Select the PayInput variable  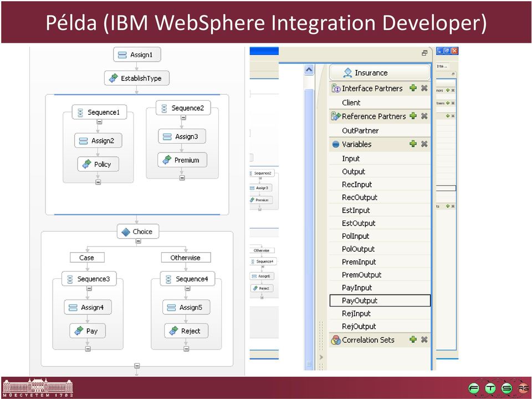point(380,288)
